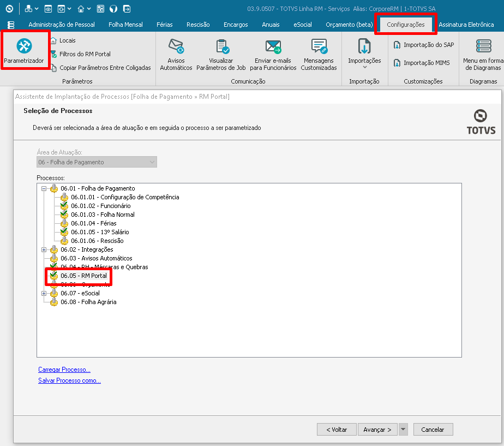Select 06.05 - RM Portal in the tree
Screen dimensions: 504x446
[x=83, y=276]
